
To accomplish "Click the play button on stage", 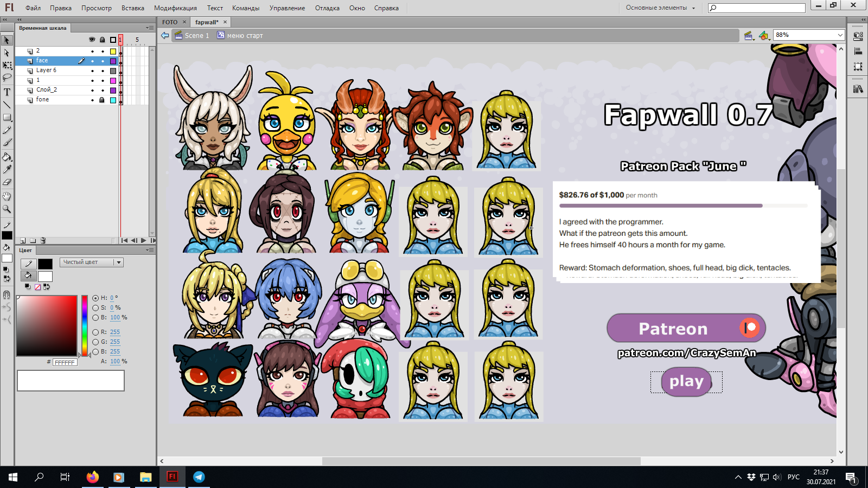I will (x=686, y=382).
